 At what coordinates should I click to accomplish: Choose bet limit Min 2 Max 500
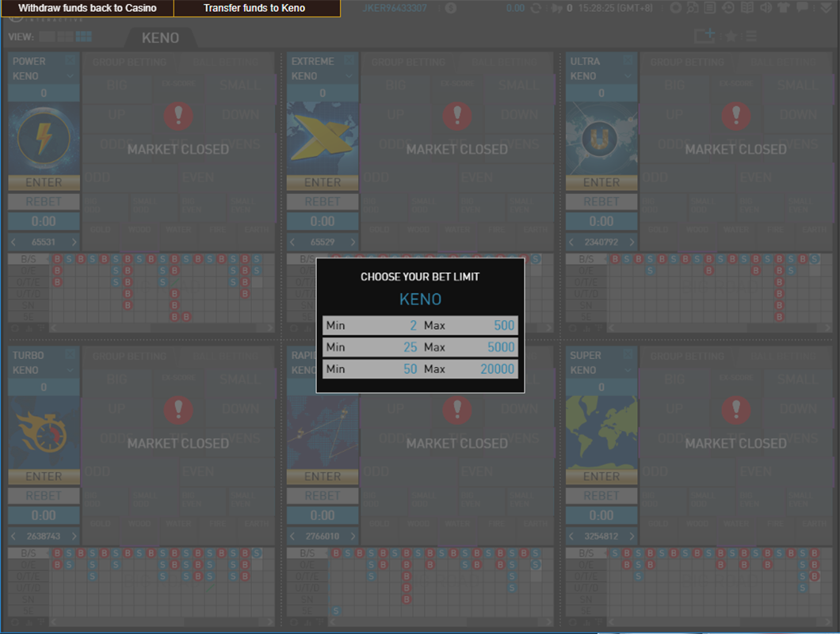(420, 325)
